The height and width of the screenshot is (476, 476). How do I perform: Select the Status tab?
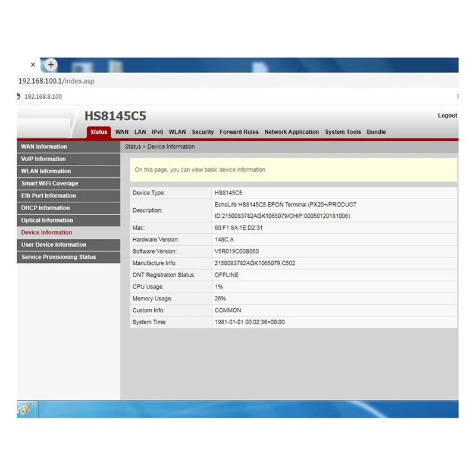pos(99,132)
